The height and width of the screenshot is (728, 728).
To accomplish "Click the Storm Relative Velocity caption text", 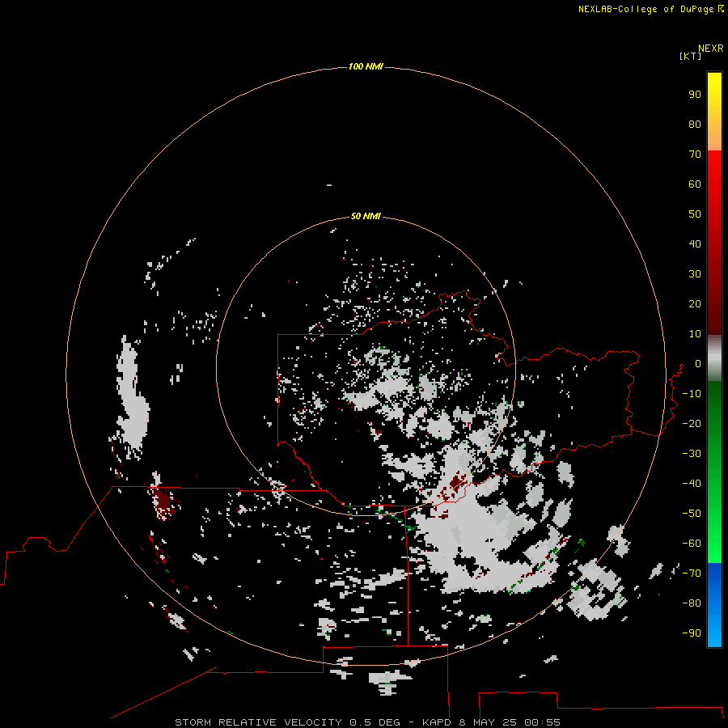I will click(x=368, y=722).
